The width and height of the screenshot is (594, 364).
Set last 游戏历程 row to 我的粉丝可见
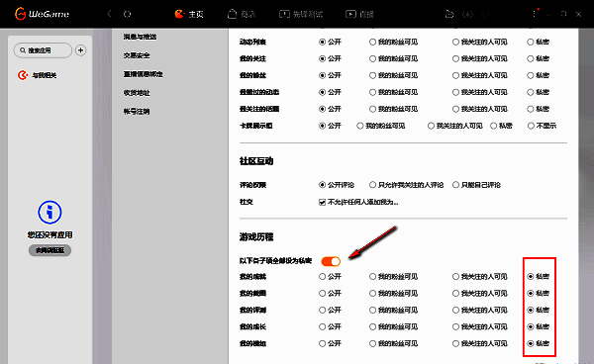[x=373, y=343]
